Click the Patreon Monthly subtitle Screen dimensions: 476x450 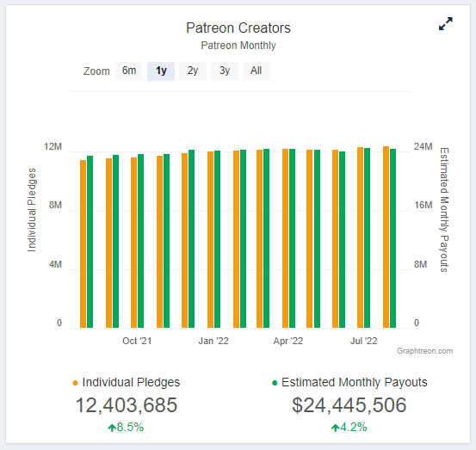coord(238,46)
